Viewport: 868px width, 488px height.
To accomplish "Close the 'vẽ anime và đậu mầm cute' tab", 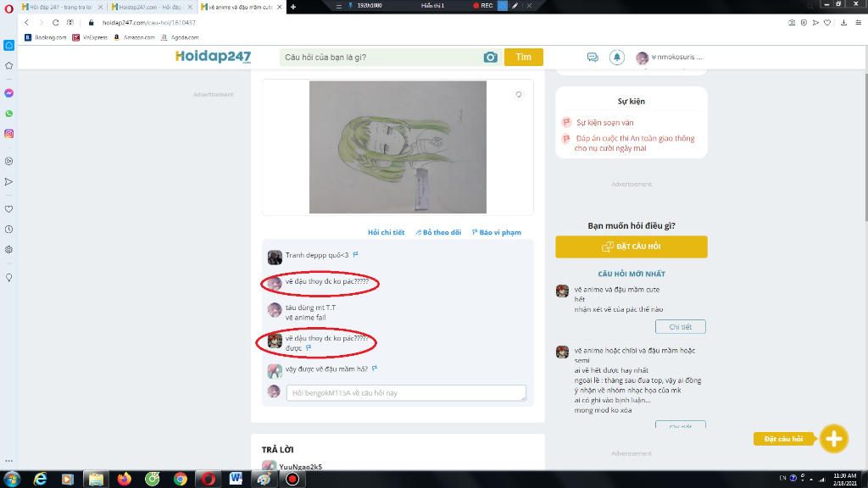I will (279, 7).
